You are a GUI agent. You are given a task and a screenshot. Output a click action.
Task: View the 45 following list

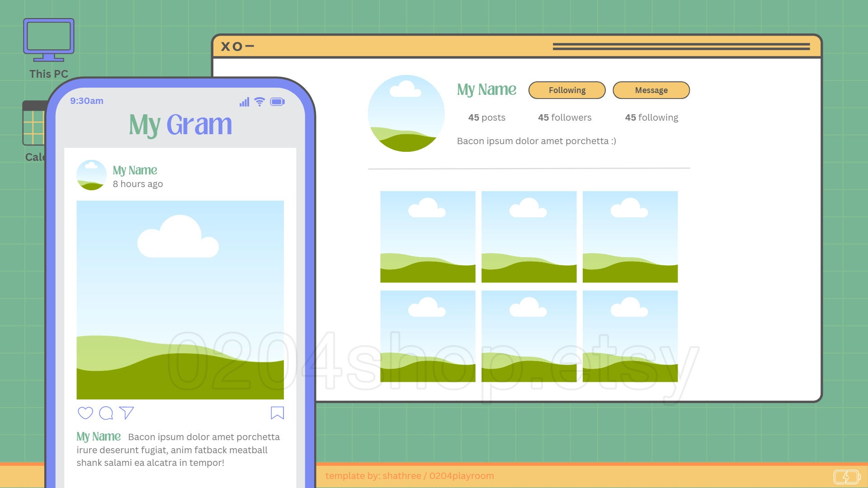pyautogui.click(x=651, y=117)
